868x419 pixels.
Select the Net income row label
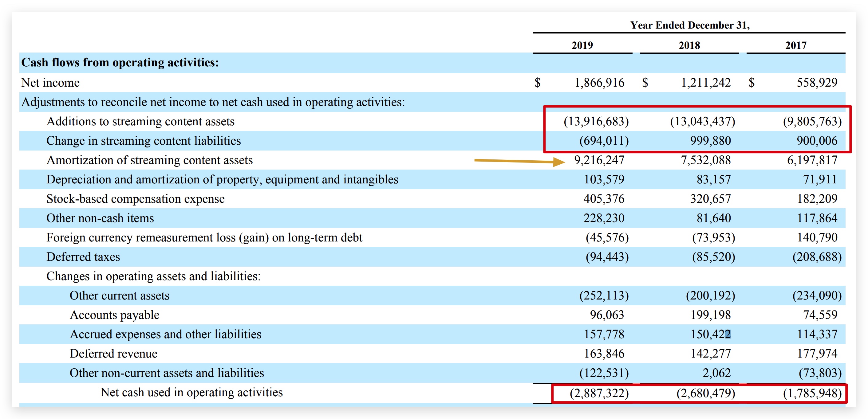(x=50, y=83)
